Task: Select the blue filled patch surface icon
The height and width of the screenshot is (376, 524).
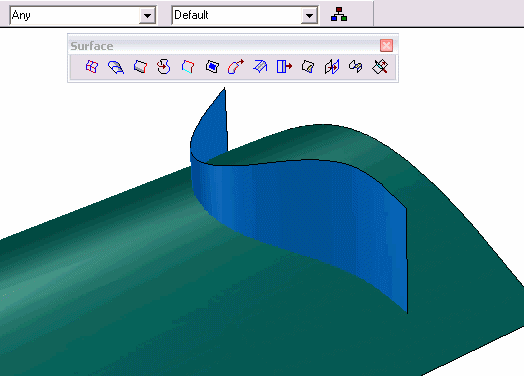Action: 212,67
